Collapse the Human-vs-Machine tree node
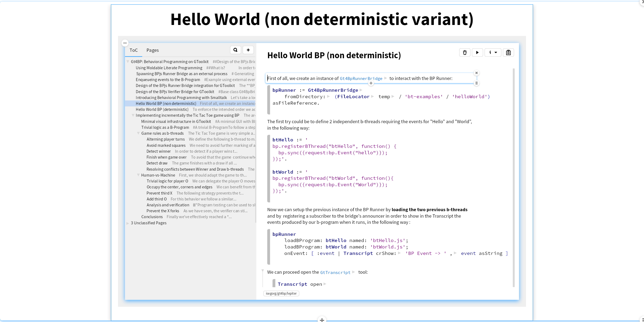The height and width of the screenshot is (322, 644). (x=138, y=175)
